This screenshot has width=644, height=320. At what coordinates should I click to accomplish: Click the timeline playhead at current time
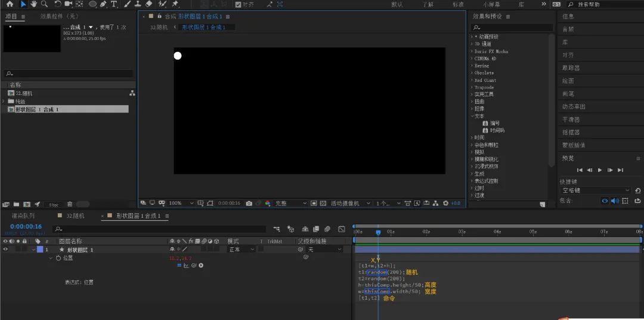click(x=378, y=232)
